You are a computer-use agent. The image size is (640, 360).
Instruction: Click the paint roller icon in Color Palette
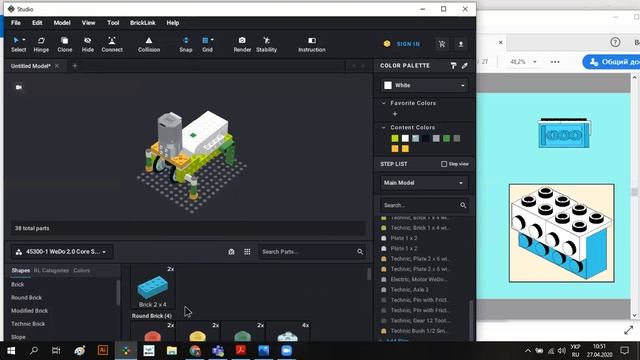coord(453,65)
